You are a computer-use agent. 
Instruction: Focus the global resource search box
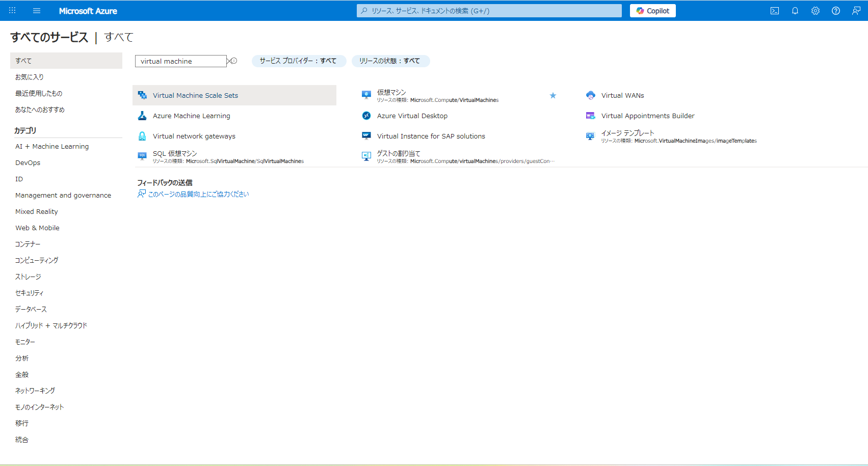pyautogui.click(x=489, y=11)
